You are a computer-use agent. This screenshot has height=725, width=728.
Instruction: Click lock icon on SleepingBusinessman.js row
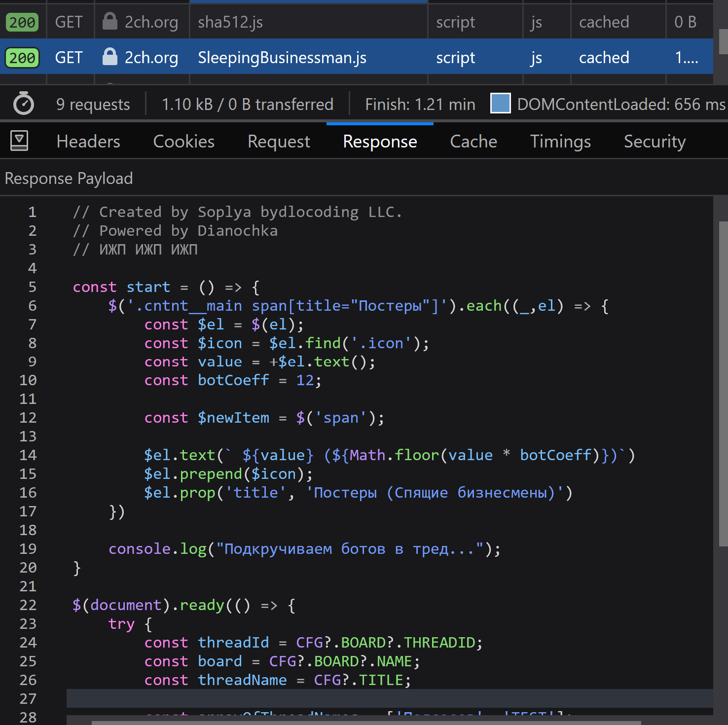pyautogui.click(x=109, y=57)
